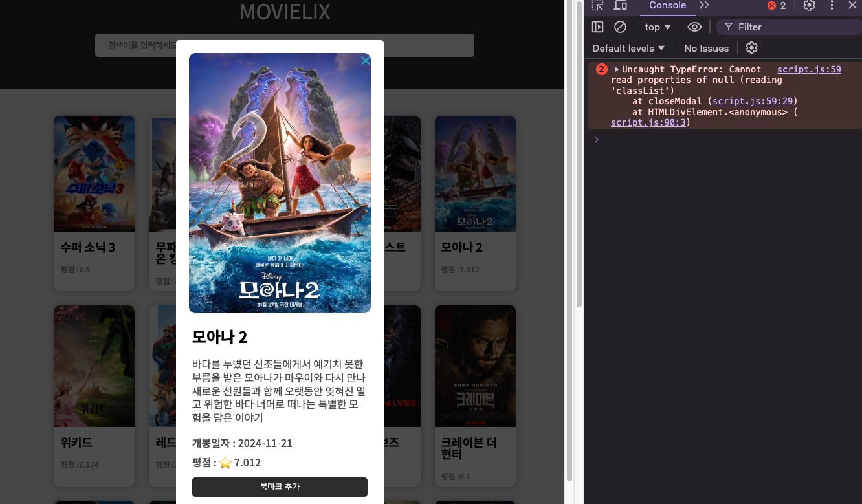Clear the console with the ban icon
The image size is (862, 504).
pyautogui.click(x=620, y=27)
